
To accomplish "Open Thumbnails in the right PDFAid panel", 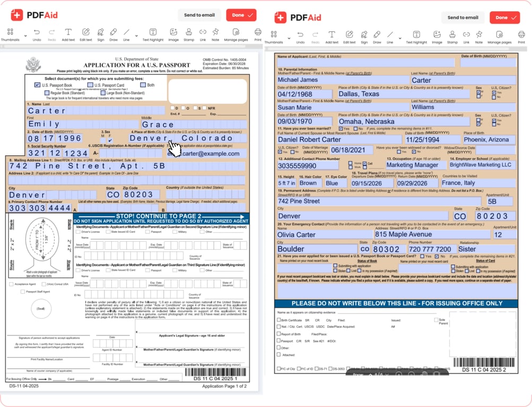I will pos(274,37).
